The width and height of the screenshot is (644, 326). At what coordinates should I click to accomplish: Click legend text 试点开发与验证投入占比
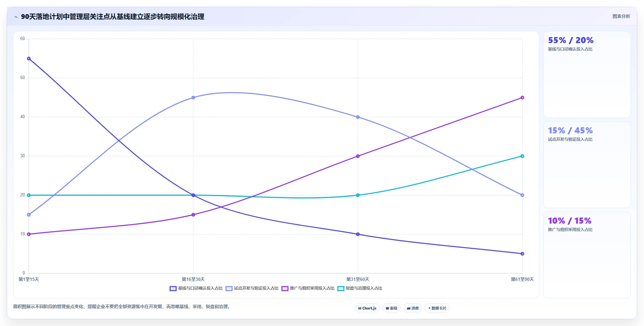[256, 288]
